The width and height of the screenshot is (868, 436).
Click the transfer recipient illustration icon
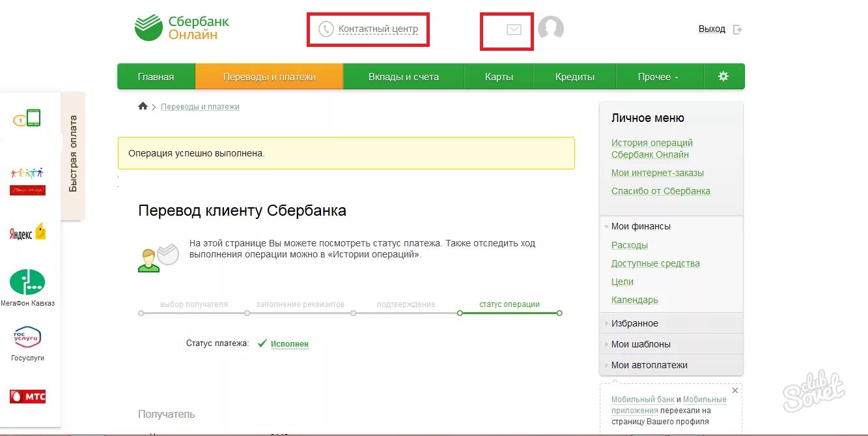[158, 257]
